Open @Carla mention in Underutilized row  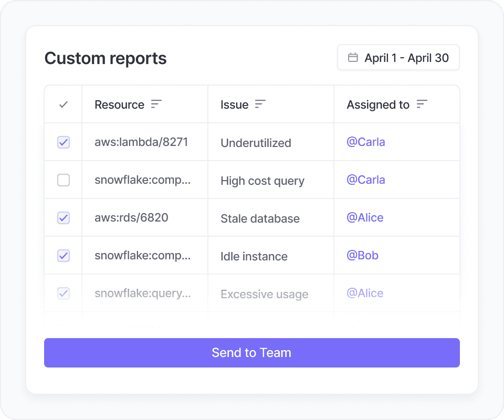(x=366, y=142)
